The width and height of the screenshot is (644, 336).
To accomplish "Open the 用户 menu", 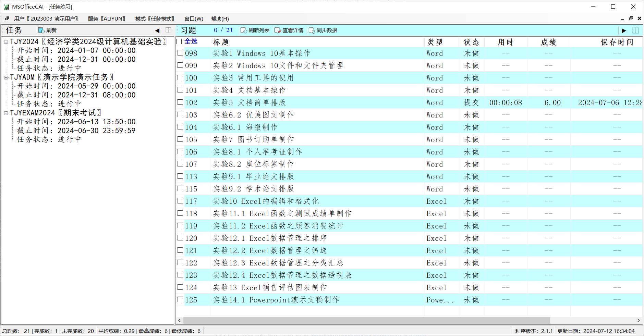I will pos(46,18).
